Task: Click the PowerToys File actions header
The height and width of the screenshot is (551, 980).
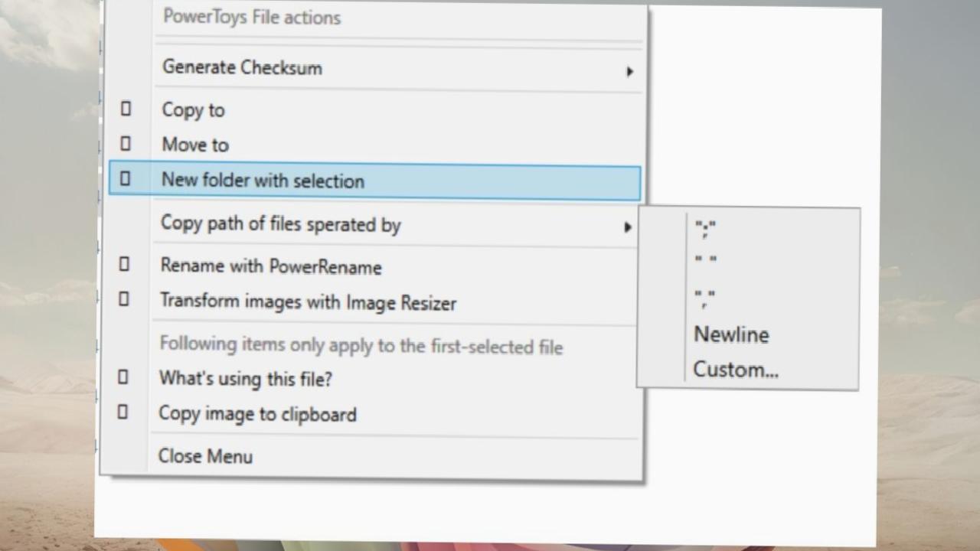Action: (x=252, y=17)
